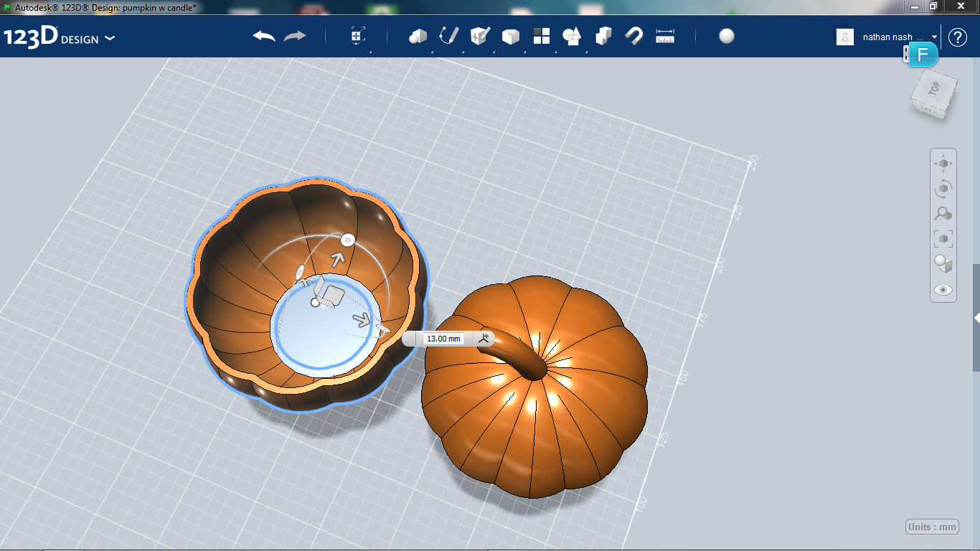Open the Units : mm button
980x551 pixels.
tap(932, 527)
